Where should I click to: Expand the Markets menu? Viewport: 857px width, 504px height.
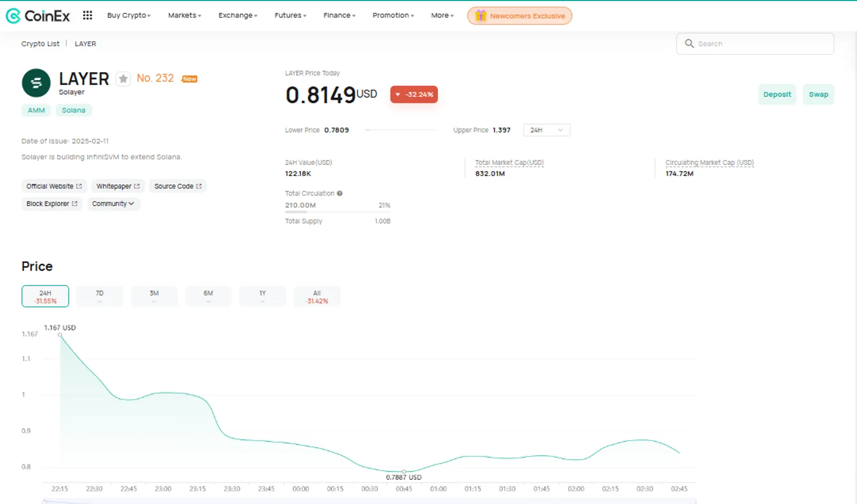pos(185,16)
